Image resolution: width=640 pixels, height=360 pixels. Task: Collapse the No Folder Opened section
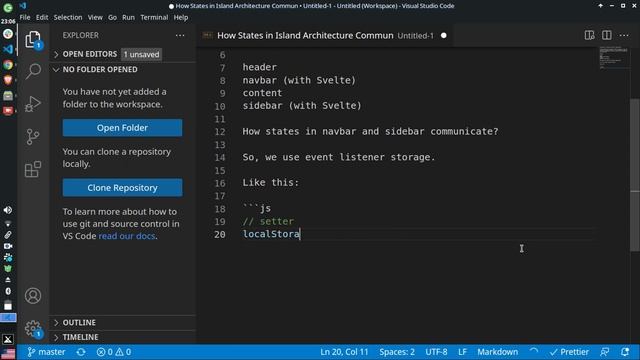coord(99,69)
